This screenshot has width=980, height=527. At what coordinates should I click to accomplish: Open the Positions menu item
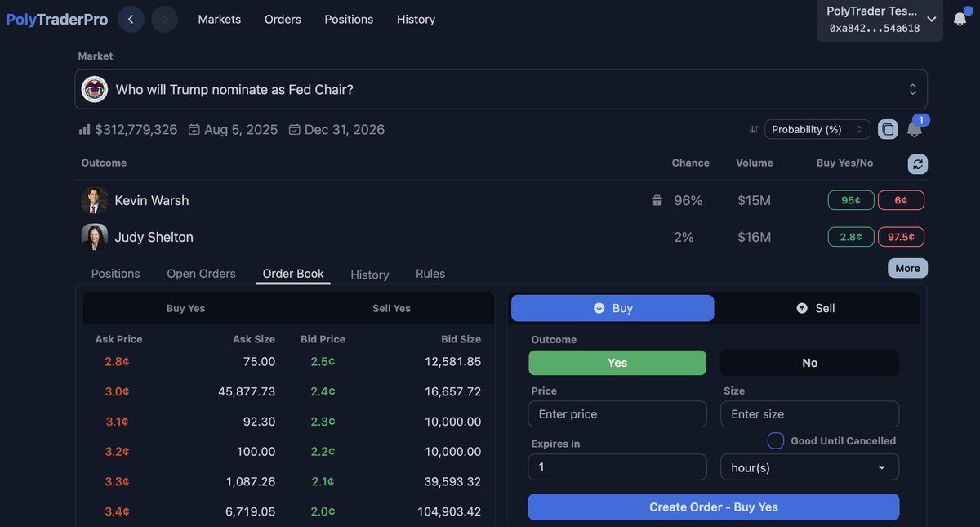[x=349, y=19]
